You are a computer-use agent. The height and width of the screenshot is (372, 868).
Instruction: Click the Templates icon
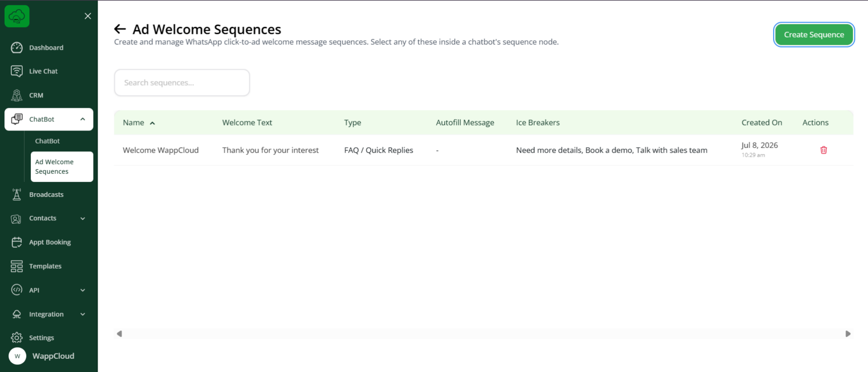17,266
